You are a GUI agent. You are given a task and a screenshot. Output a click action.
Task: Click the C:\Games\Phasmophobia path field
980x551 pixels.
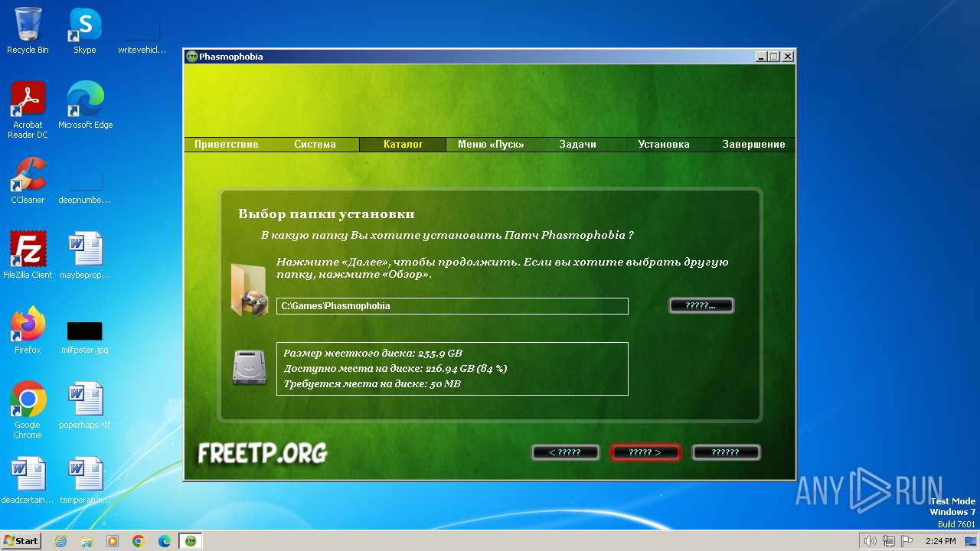point(452,306)
